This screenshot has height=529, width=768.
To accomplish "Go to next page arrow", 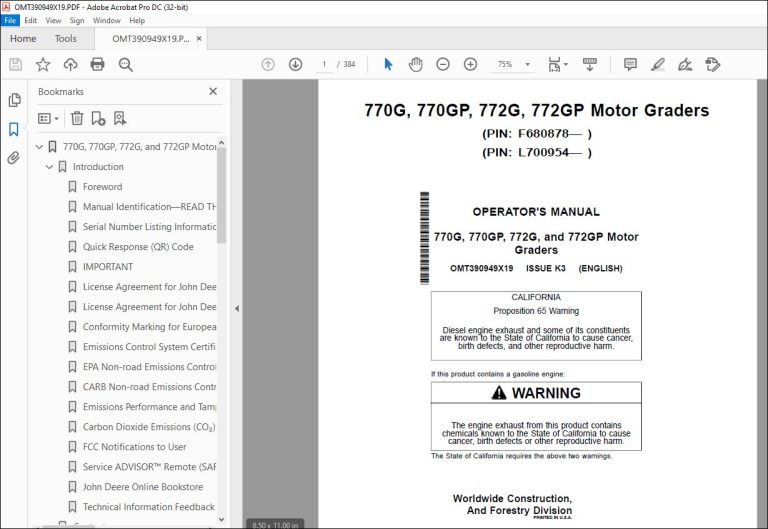I will coord(295,64).
